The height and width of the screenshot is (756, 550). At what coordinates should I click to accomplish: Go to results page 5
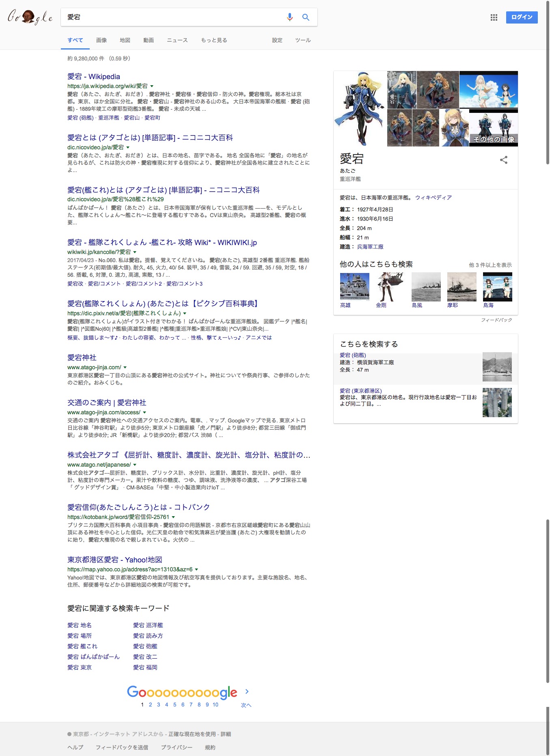point(175,704)
